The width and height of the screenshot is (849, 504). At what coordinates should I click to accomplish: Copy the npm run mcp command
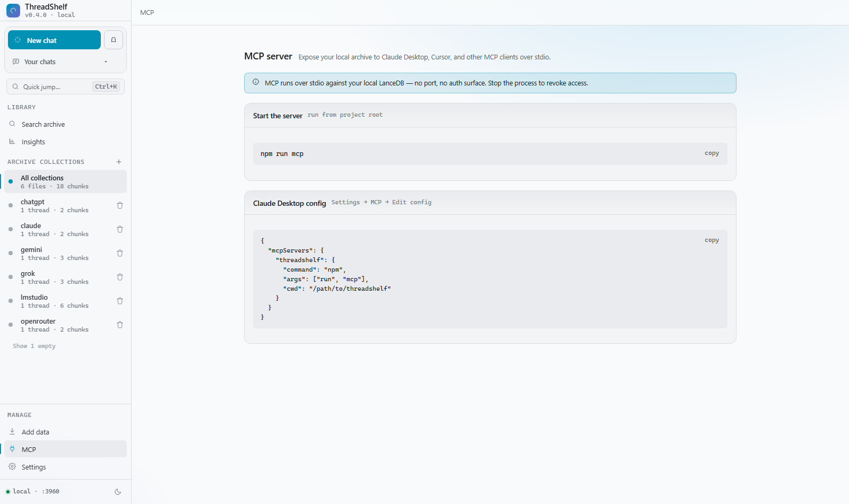(712, 153)
